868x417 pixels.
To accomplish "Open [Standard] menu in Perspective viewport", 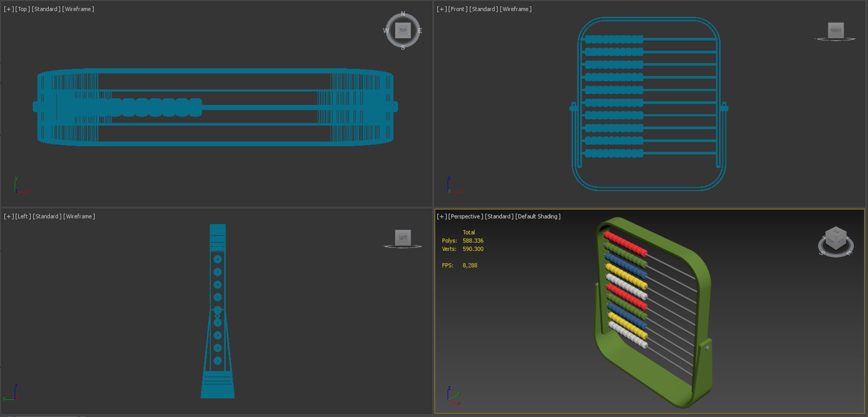I will pyautogui.click(x=499, y=216).
